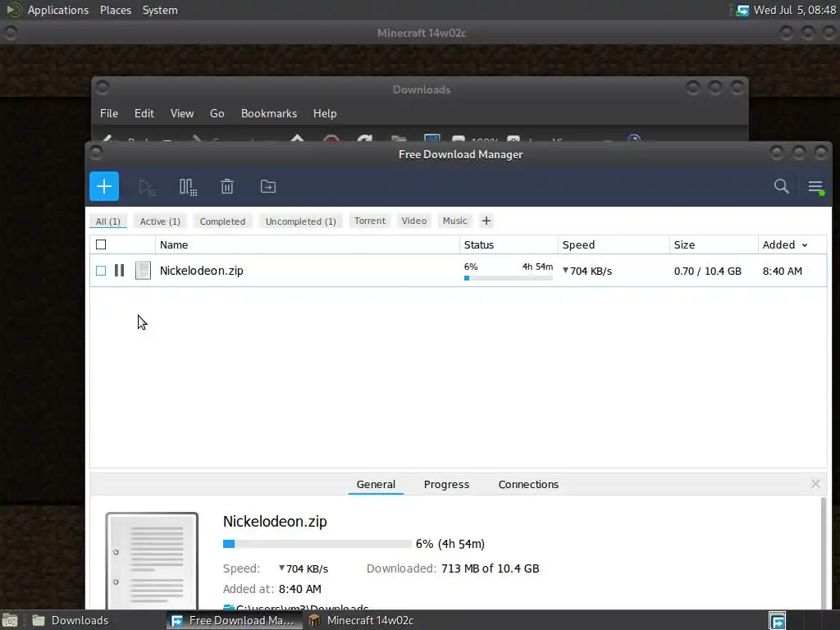Click the 0.70 / 10.4 GB size value
The height and width of the screenshot is (630, 840).
click(708, 271)
